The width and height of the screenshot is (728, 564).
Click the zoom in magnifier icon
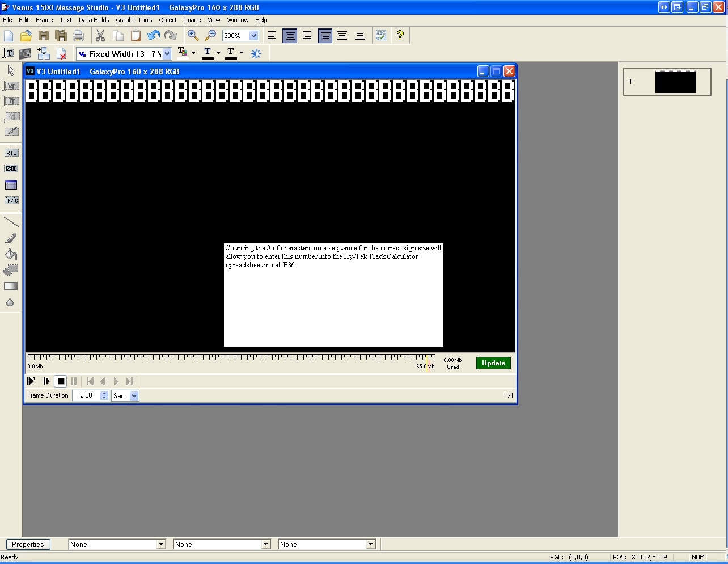[x=193, y=36]
